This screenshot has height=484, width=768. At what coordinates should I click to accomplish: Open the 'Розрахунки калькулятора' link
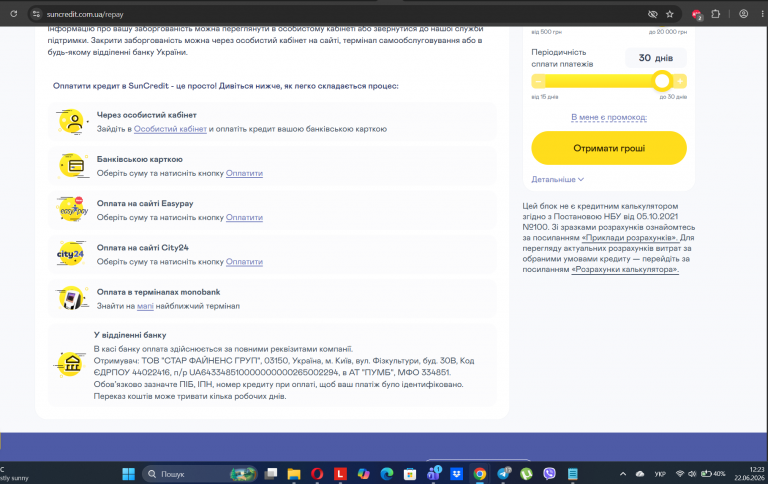pyautogui.click(x=625, y=269)
